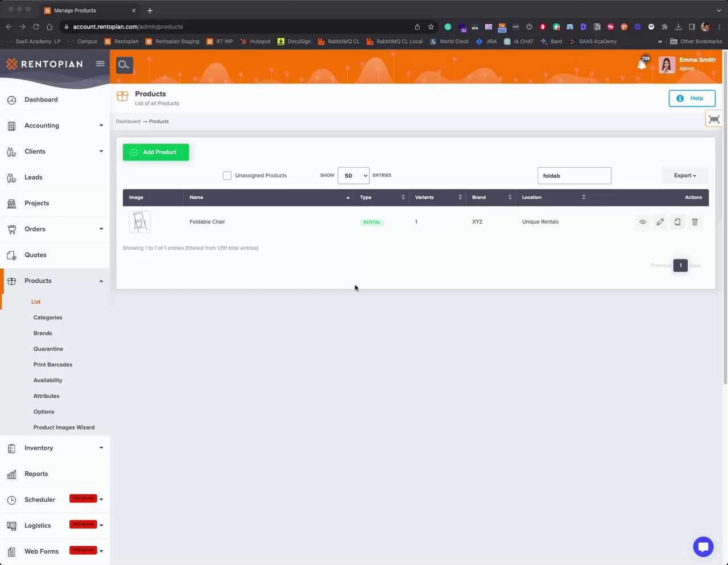Click the share icon in address bar
The width and height of the screenshot is (728, 565).
point(417,27)
